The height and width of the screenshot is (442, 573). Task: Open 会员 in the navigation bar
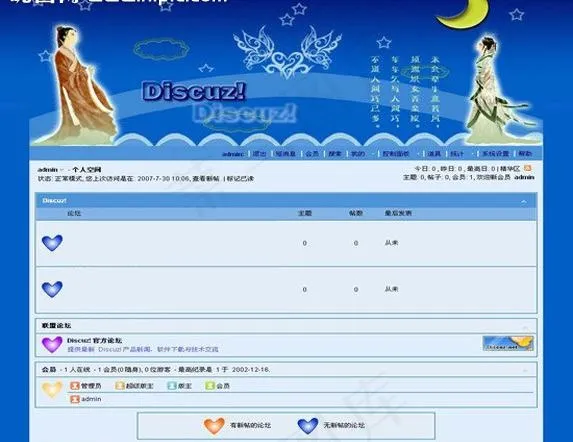pyautogui.click(x=312, y=154)
